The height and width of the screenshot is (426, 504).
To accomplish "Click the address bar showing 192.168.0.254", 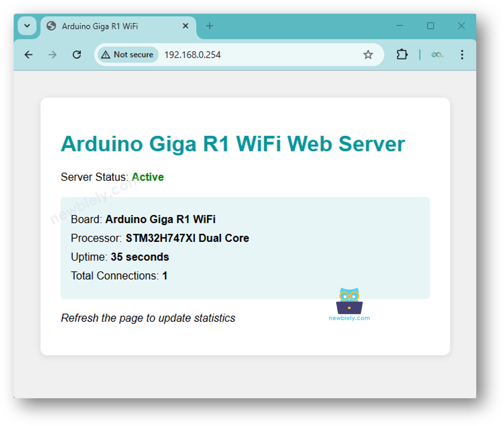I will (192, 55).
